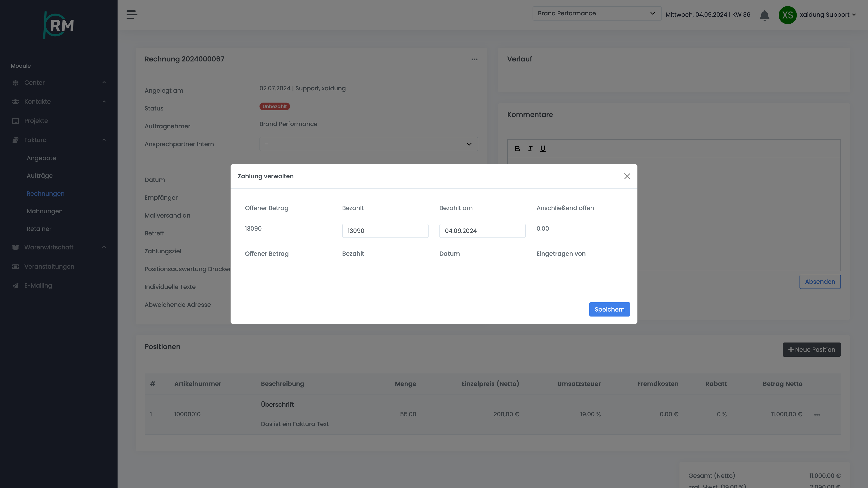
Task: Click the Unbezahlt status badge
Action: click(x=275, y=106)
